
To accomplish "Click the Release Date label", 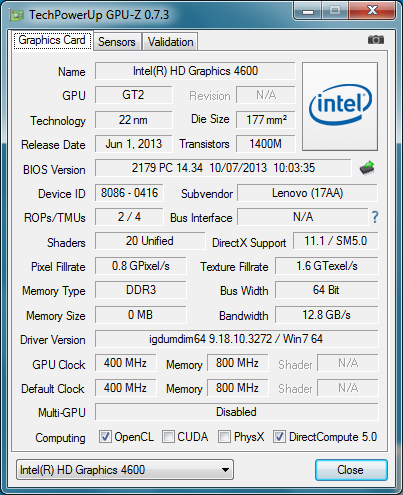I will click(x=53, y=145).
